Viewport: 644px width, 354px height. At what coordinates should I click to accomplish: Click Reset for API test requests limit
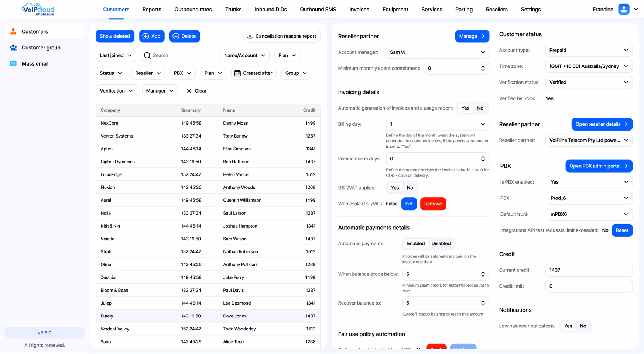coord(622,230)
